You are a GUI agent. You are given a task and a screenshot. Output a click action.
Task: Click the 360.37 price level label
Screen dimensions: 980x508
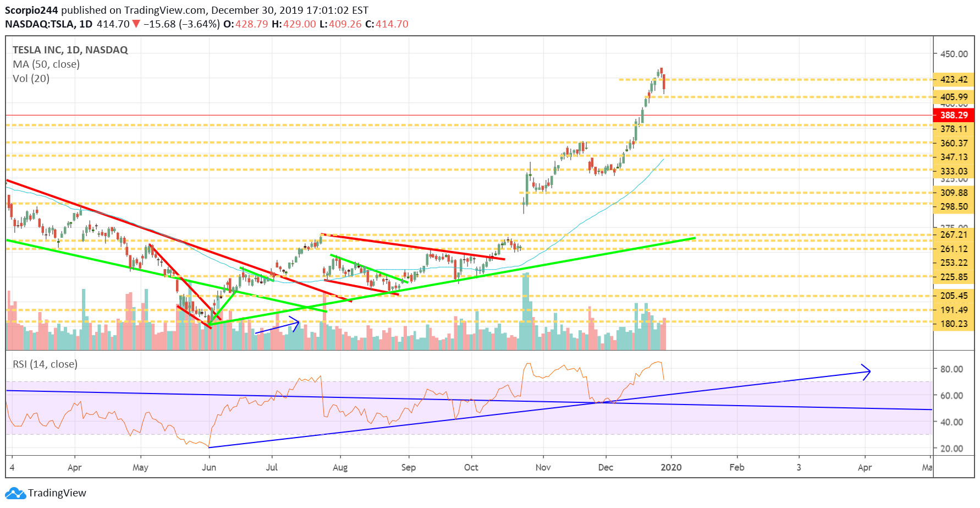[954, 144]
